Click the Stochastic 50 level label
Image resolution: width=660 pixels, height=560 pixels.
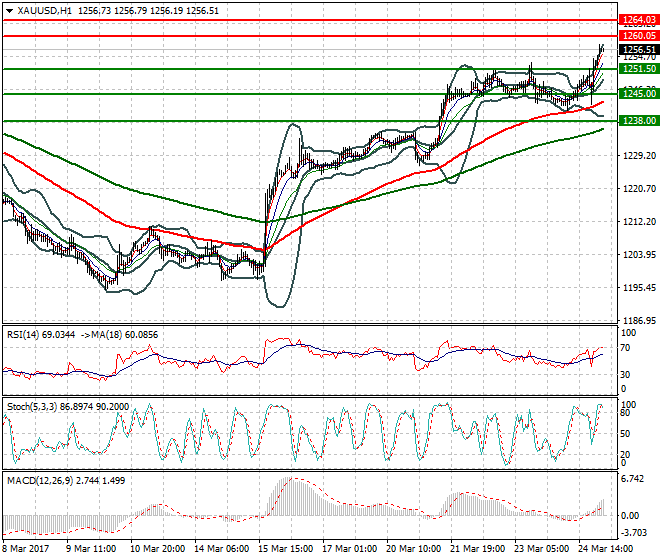pos(625,434)
